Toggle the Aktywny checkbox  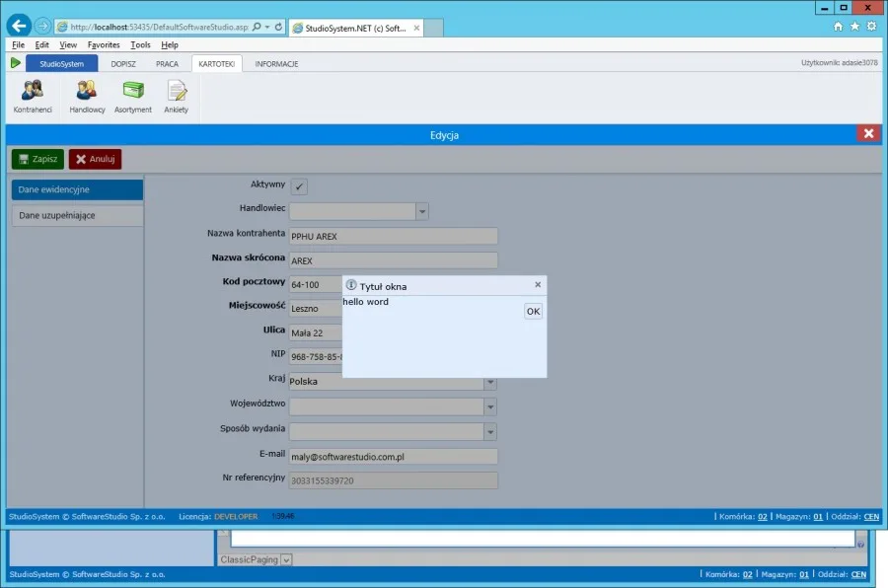(299, 186)
